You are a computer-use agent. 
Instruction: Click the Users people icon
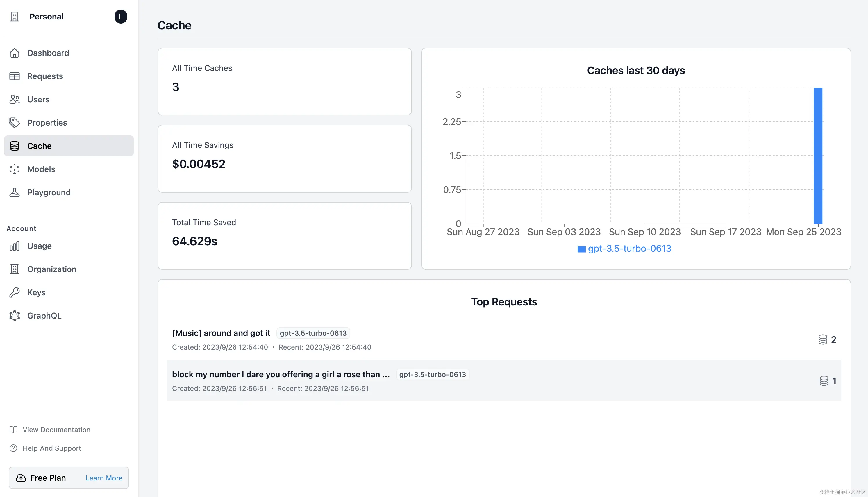point(14,99)
